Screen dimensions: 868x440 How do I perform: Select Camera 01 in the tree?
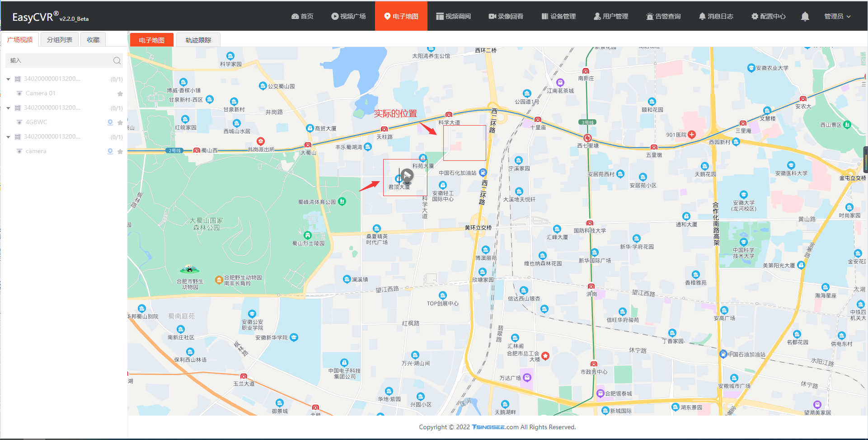40,93
